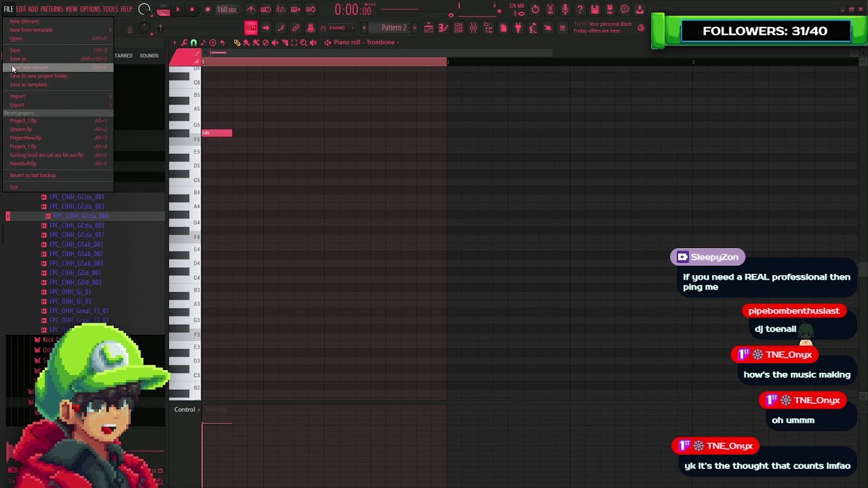Screen dimensions: 868x488
Task: Select the piano roll mute tool
Action: tap(275, 42)
